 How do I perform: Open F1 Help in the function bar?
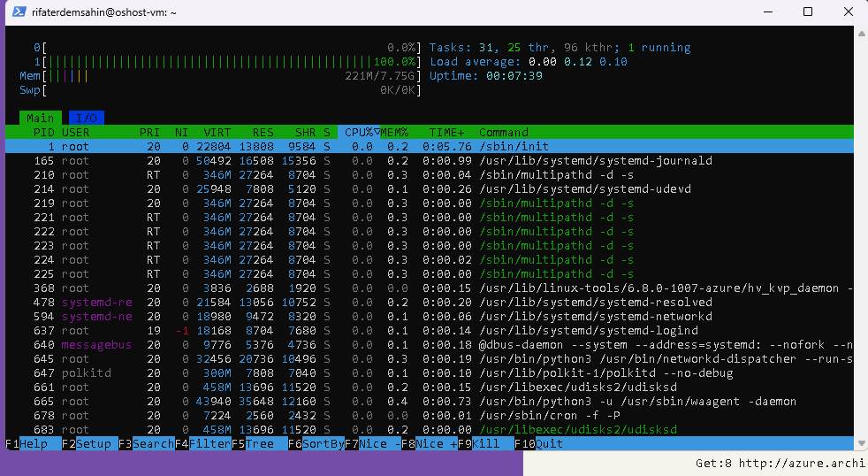(x=34, y=444)
